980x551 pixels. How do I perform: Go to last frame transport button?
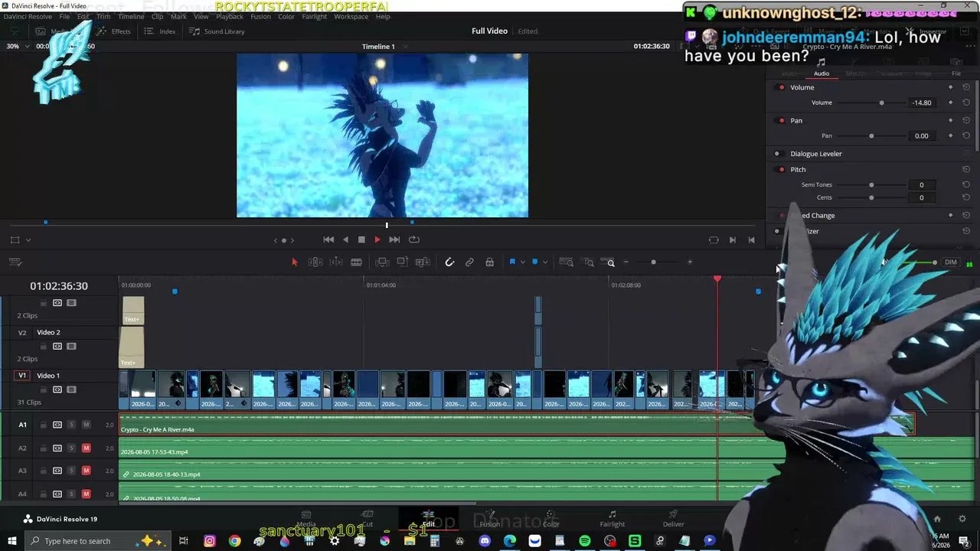click(x=394, y=240)
